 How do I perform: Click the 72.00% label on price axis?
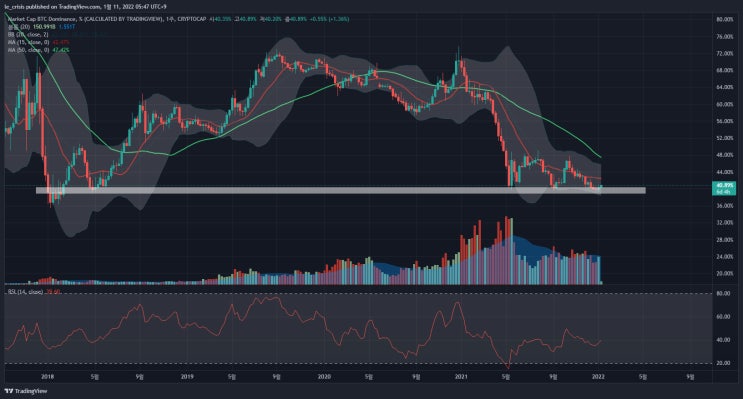(x=725, y=54)
